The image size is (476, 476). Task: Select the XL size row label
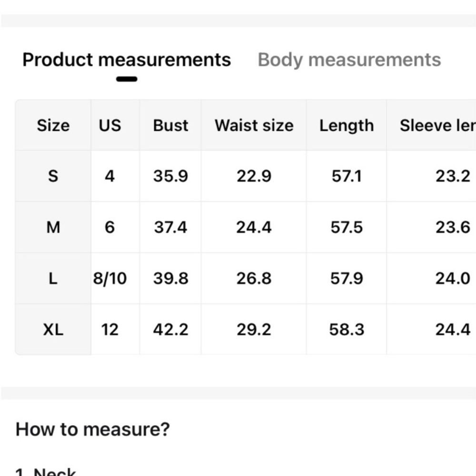pos(53,329)
